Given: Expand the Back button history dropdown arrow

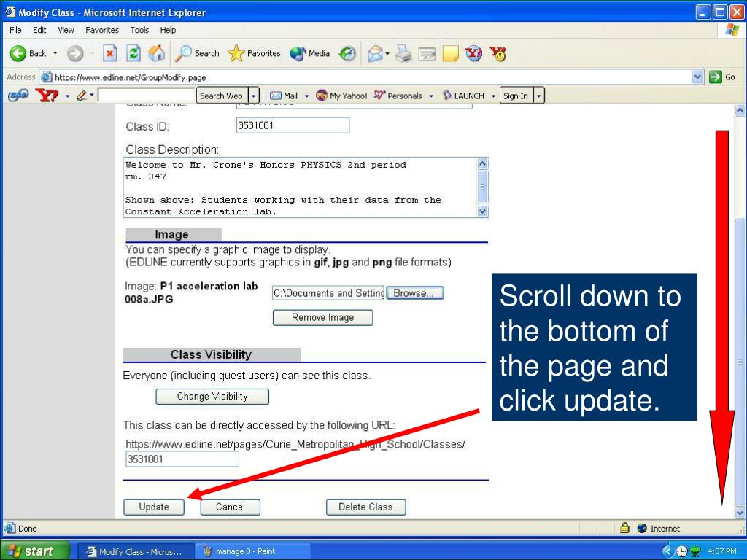Looking at the screenshot, I should pyautogui.click(x=55, y=53).
